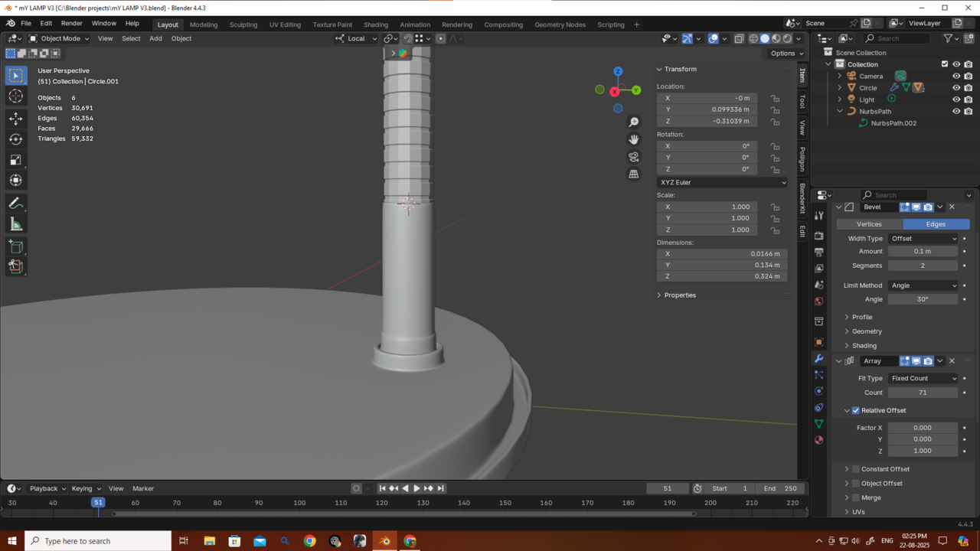Screen dimensions: 980x551
Task: Activate the Annotate tool
Action: point(15,204)
